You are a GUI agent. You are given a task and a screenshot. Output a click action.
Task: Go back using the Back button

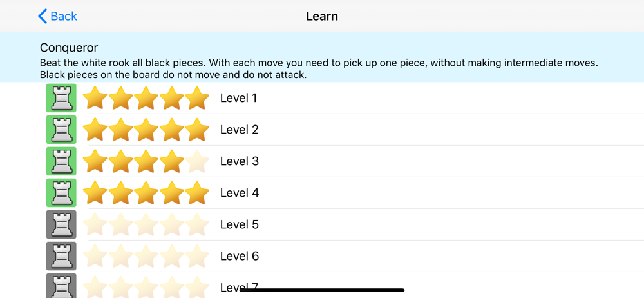coord(57,16)
